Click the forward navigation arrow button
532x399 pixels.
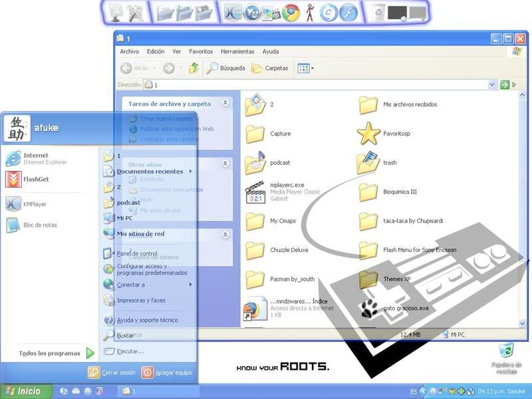[x=169, y=68]
